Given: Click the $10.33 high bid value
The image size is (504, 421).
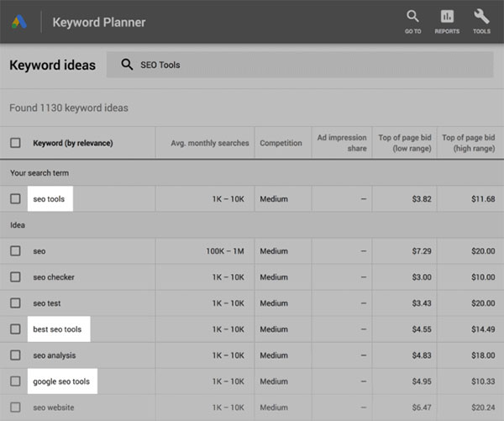Looking at the screenshot, I should point(483,382).
